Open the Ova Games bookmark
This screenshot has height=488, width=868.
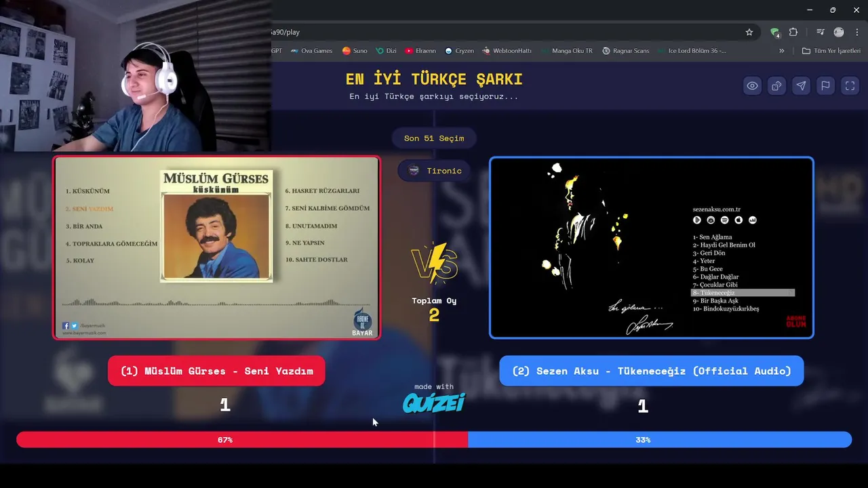tap(311, 51)
